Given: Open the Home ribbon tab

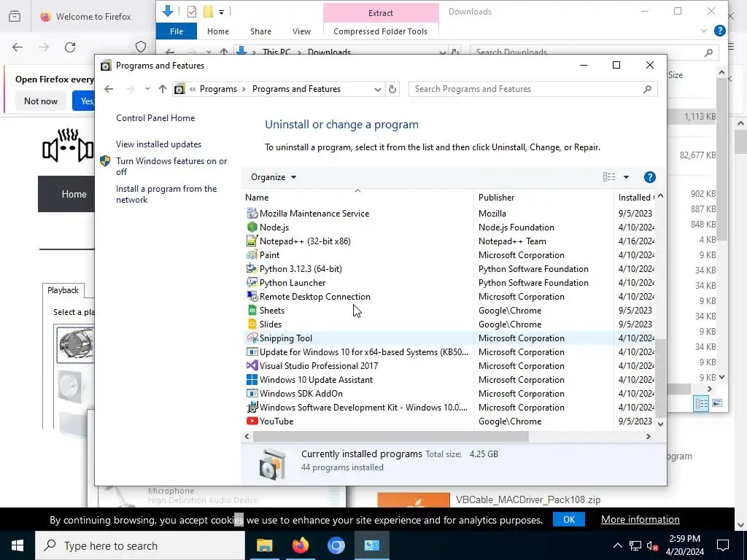Looking at the screenshot, I should pyautogui.click(x=217, y=31).
